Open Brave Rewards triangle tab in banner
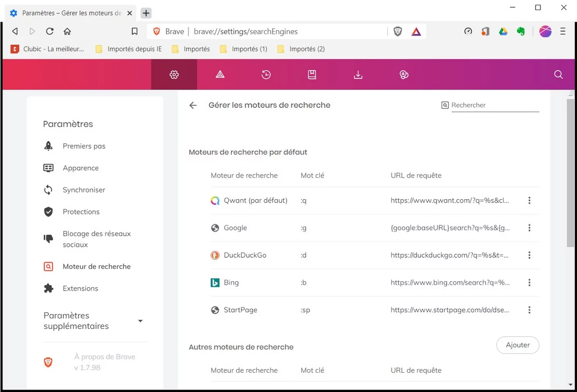The image size is (577, 392). 220,75
